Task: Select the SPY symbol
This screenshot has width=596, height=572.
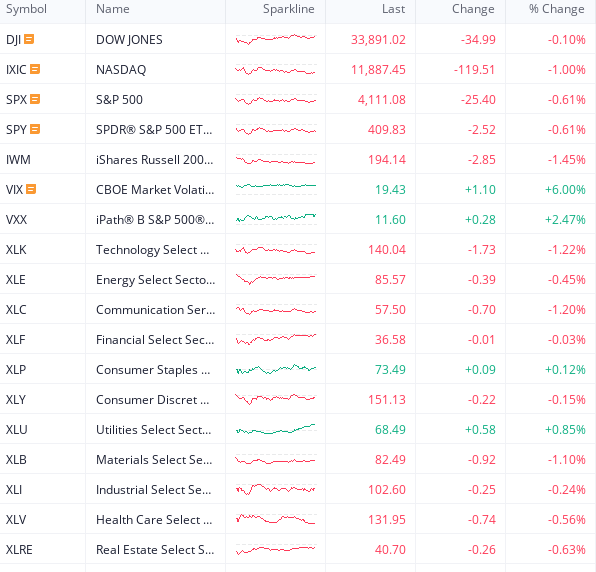Action: point(16,130)
